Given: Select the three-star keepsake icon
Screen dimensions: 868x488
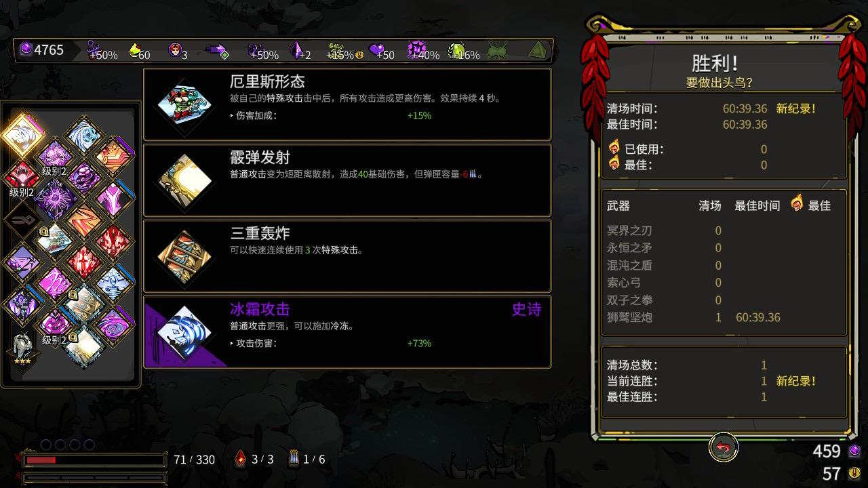Looking at the screenshot, I should (x=23, y=348).
